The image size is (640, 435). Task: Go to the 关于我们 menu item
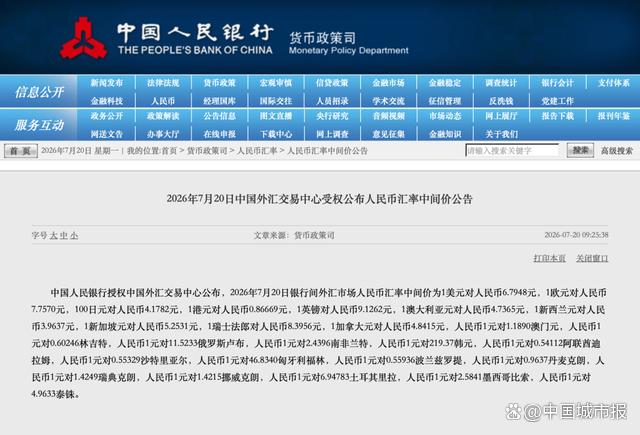point(501,134)
